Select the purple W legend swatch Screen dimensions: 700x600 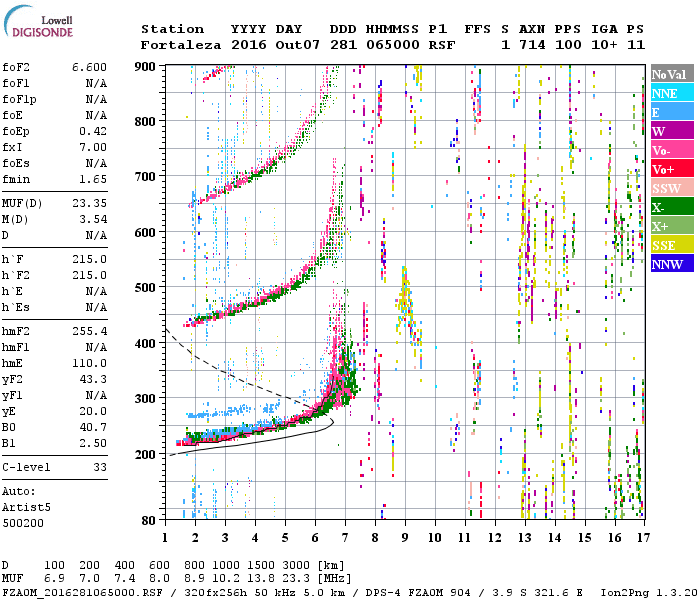[x=672, y=130]
